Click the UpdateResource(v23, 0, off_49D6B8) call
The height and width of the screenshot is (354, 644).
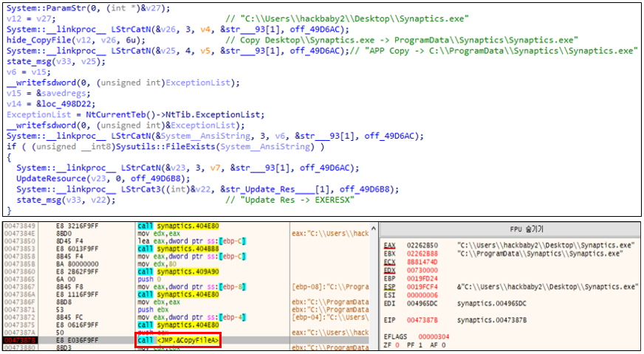tap(103, 179)
